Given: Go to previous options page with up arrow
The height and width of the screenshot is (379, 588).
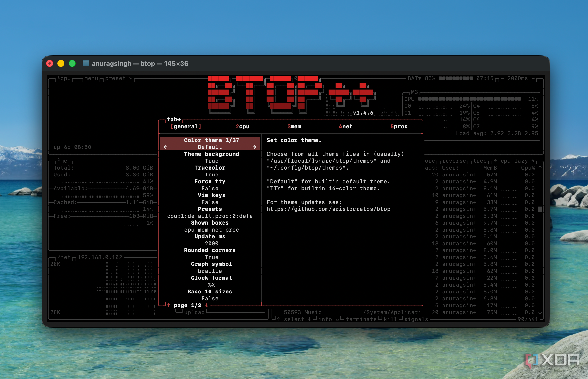Looking at the screenshot, I should click(169, 306).
